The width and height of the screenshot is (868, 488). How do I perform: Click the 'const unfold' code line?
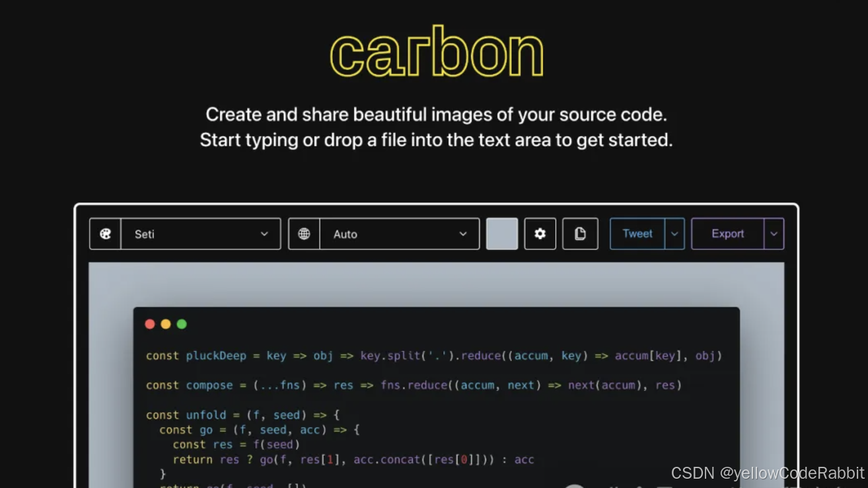(242, 415)
